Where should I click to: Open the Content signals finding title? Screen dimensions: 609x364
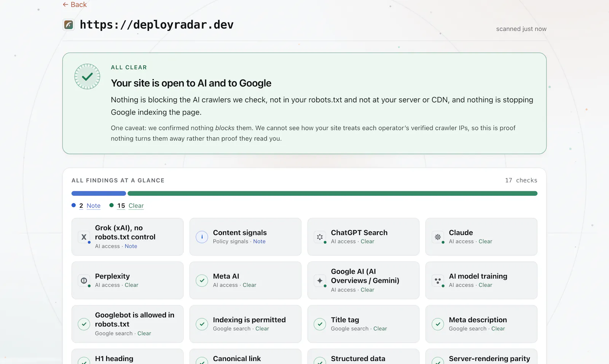tap(240, 232)
